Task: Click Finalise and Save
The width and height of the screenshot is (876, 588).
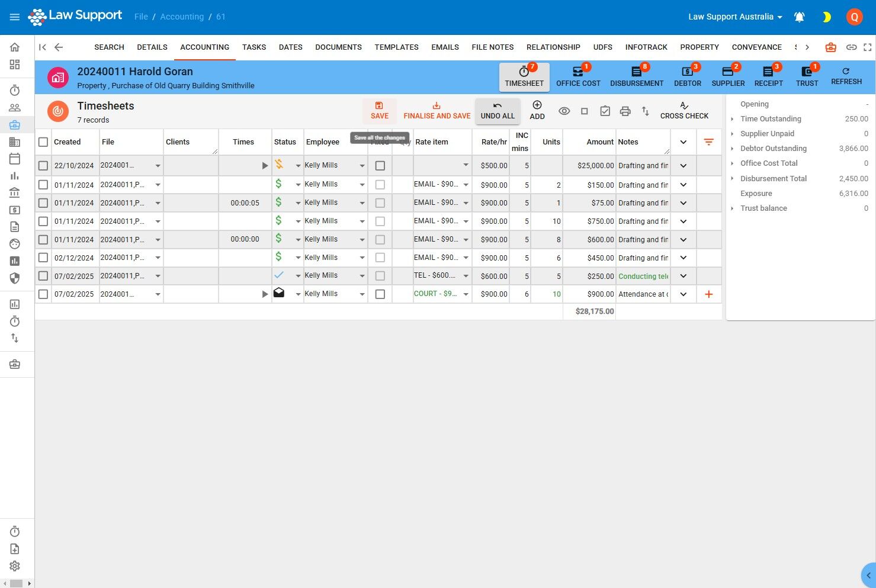Action: [x=437, y=111]
